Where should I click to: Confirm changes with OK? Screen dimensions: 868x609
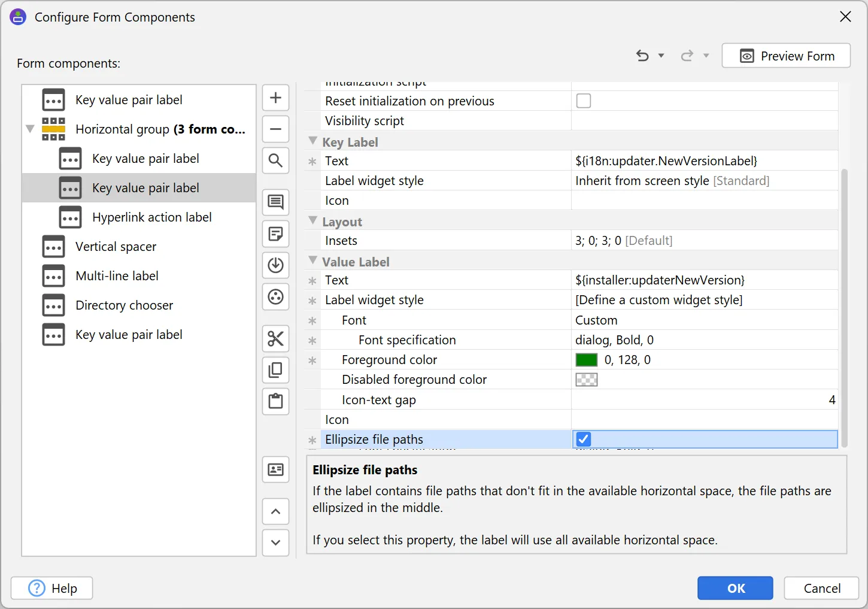735,588
